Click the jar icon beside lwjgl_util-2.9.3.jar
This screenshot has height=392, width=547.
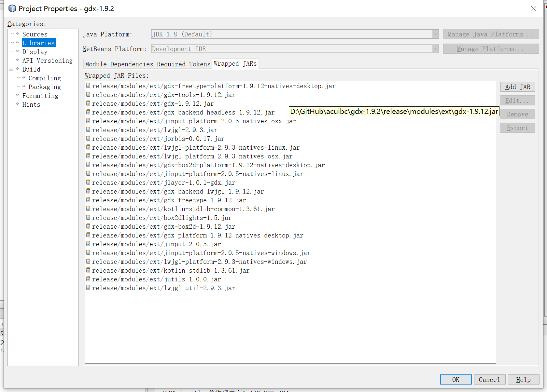[88, 288]
